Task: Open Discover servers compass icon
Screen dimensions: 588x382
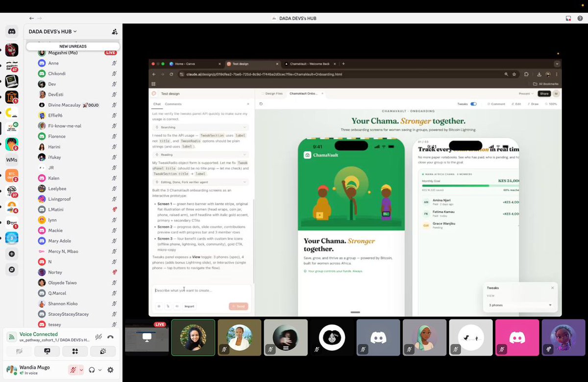Action: tap(12, 269)
